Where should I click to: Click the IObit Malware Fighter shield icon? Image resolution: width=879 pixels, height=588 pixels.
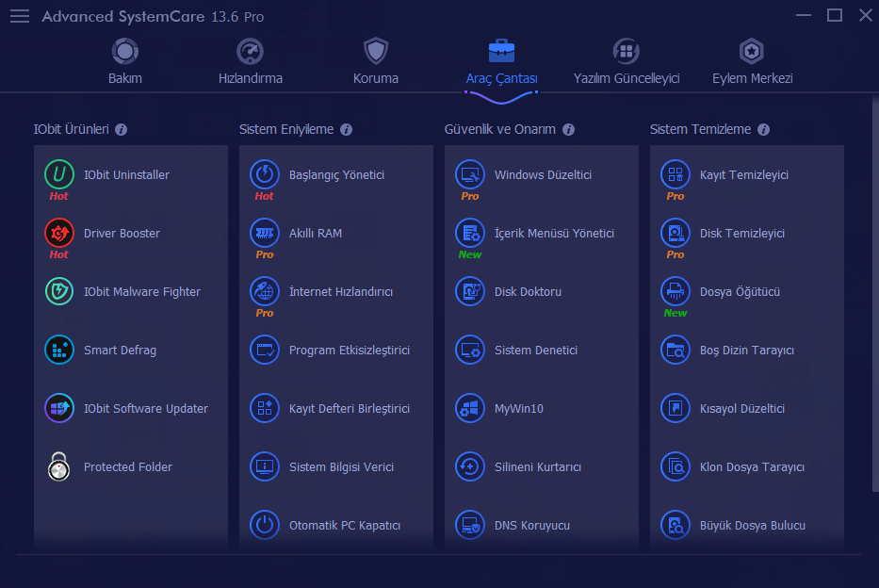(x=58, y=291)
